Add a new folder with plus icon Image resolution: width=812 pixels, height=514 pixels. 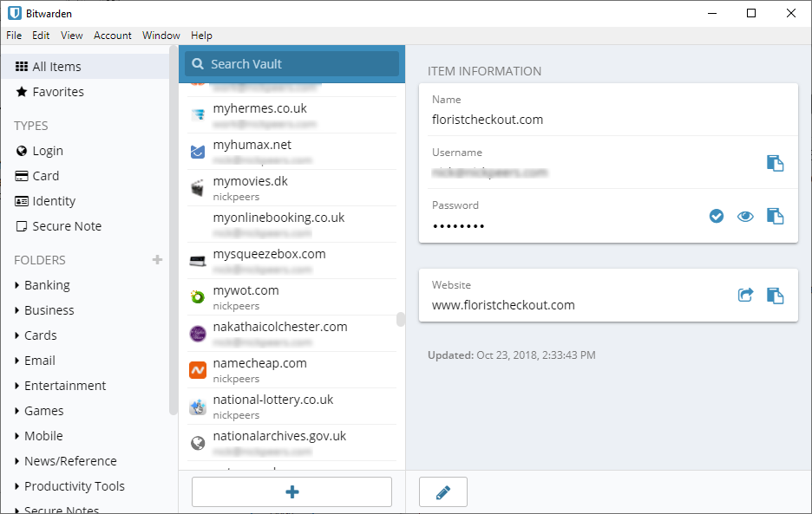[157, 259]
